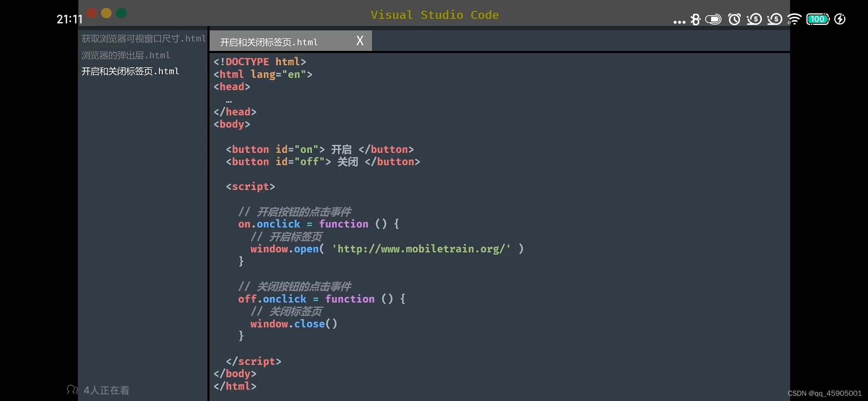Select 开启和关闭标签页.html in file list
This screenshot has height=401, width=868.
click(130, 71)
